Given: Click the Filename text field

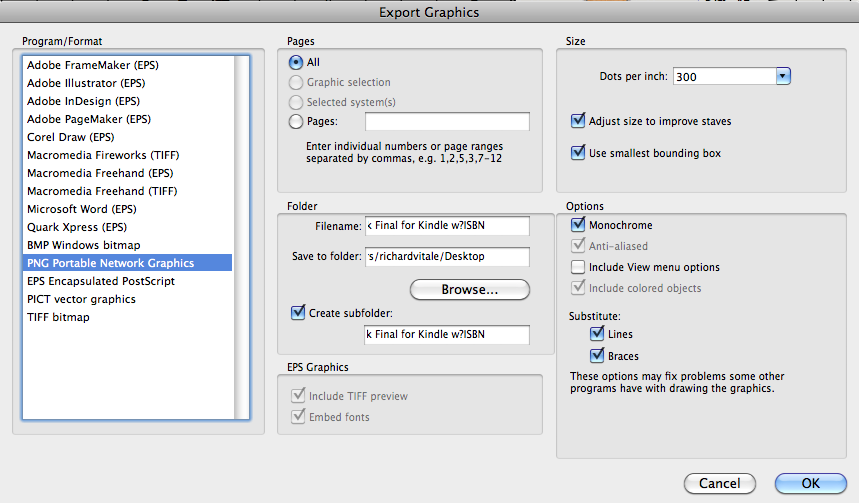Looking at the screenshot, I should [447, 225].
